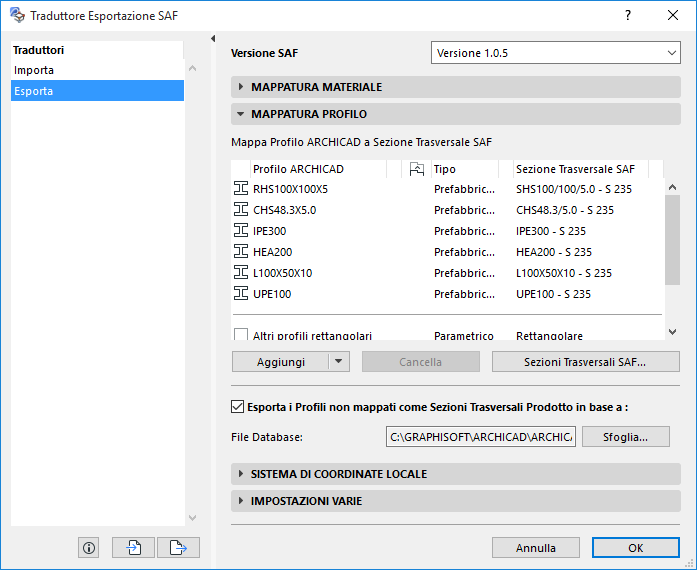Select Esporta in the Traduttori list
Viewport: 697px width, 570px height.
[x=34, y=91]
